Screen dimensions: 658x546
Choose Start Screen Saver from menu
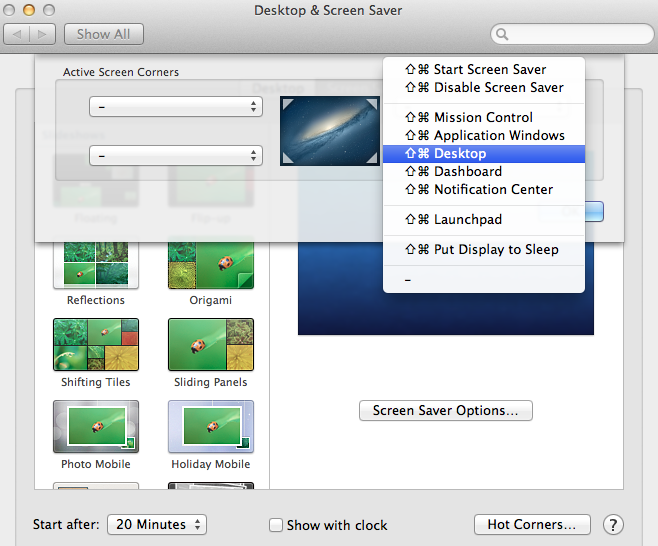484,69
